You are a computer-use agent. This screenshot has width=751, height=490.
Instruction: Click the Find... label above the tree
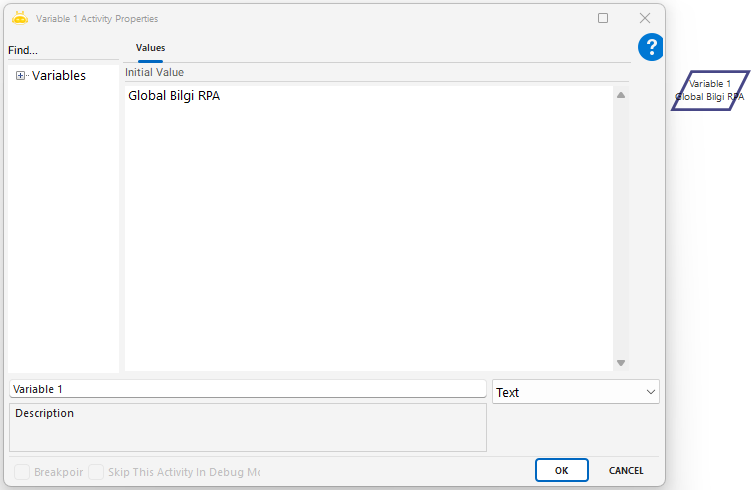coord(23,50)
